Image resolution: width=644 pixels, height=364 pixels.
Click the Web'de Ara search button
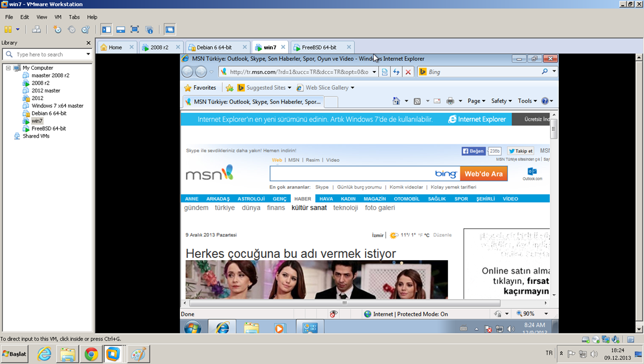pyautogui.click(x=483, y=174)
